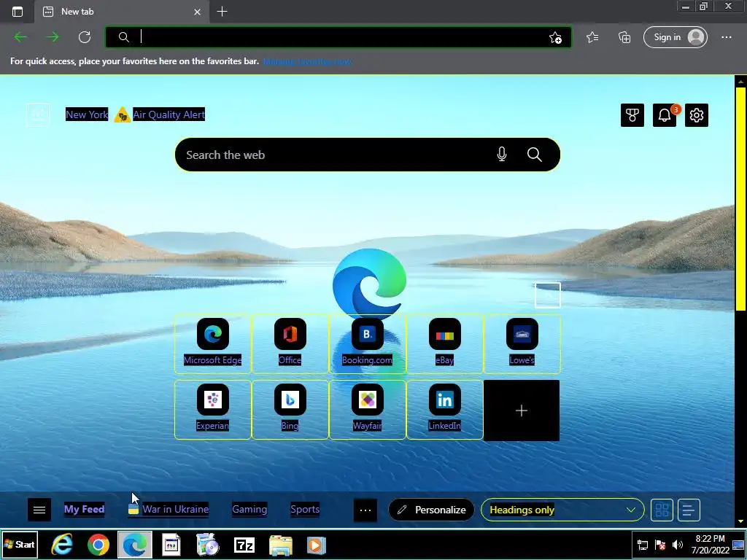Open the Microsoft Rewards trophy icon
This screenshot has height=560, width=747.
tap(632, 115)
